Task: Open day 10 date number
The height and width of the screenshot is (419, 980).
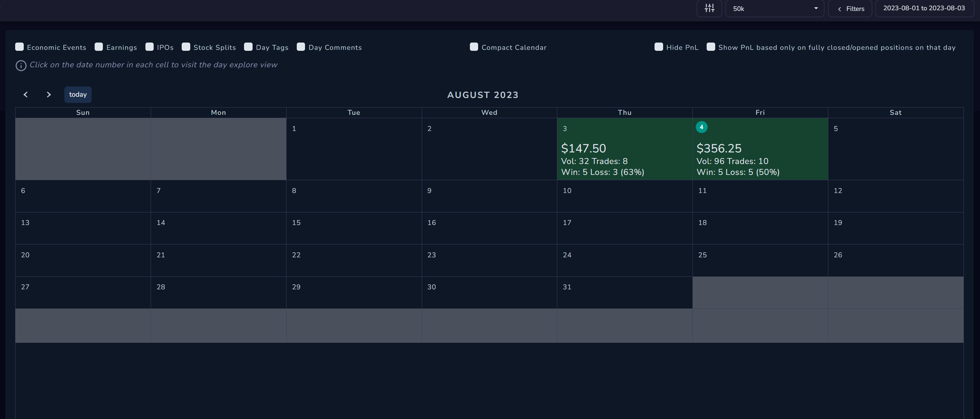Action: tap(567, 191)
